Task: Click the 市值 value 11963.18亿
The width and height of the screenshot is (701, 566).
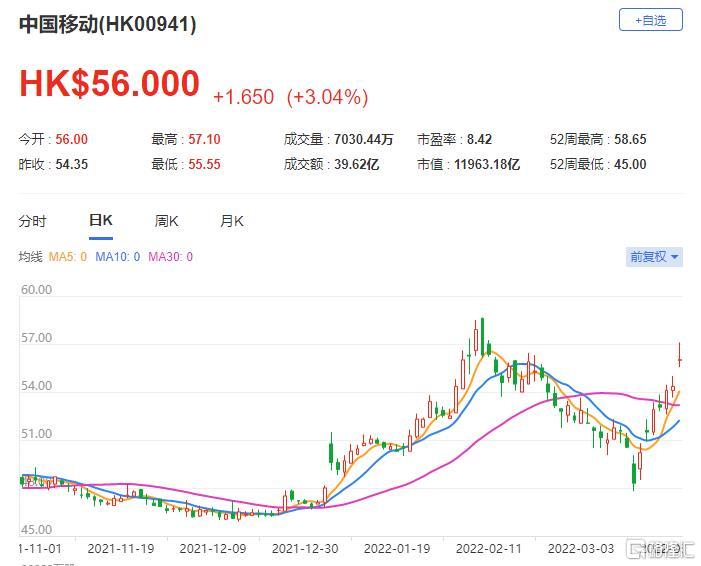Action: 487,164
